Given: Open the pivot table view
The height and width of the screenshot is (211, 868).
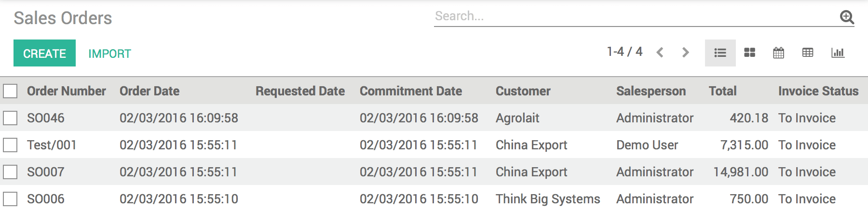Looking at the screenshot, I should (x=808, y=53).
